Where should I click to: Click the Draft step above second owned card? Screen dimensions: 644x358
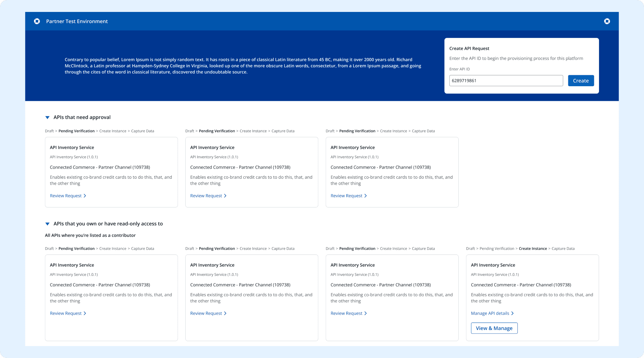[190, 249]
